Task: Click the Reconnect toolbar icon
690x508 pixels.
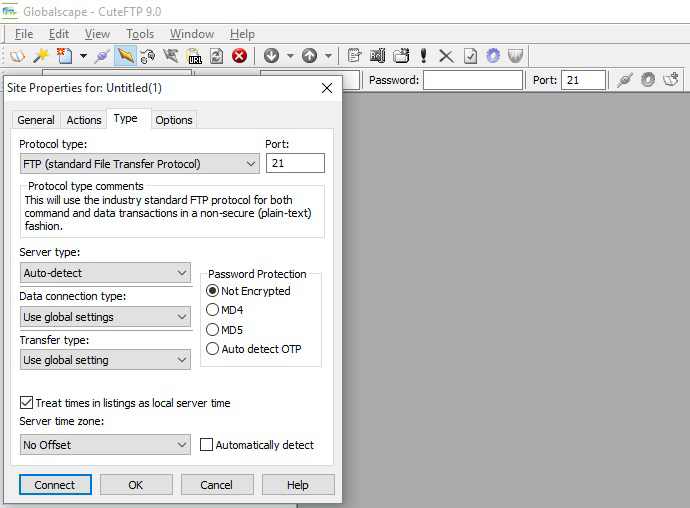Action: tap(148, 56)
